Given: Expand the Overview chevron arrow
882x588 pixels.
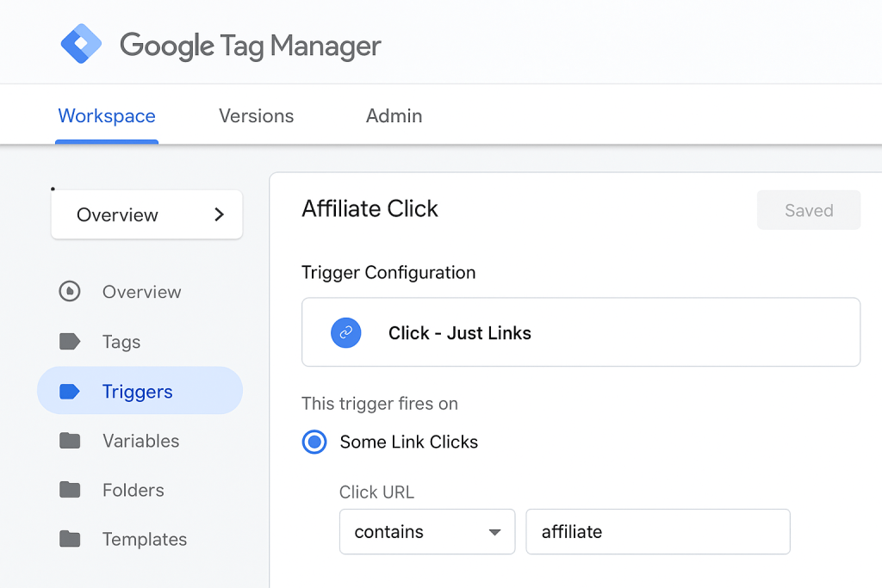Looking at the screenshot, I should 220,214.
